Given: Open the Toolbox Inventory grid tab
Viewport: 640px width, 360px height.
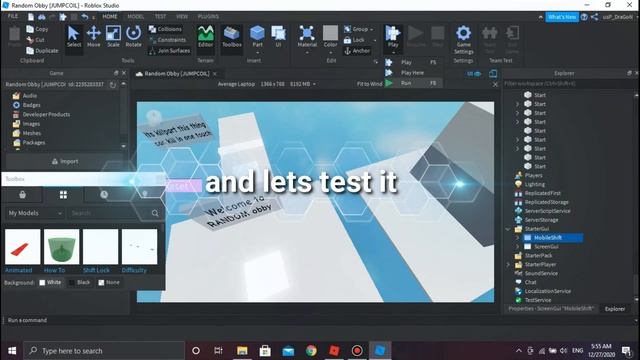Looking at the screenshot, I should 63,195.
